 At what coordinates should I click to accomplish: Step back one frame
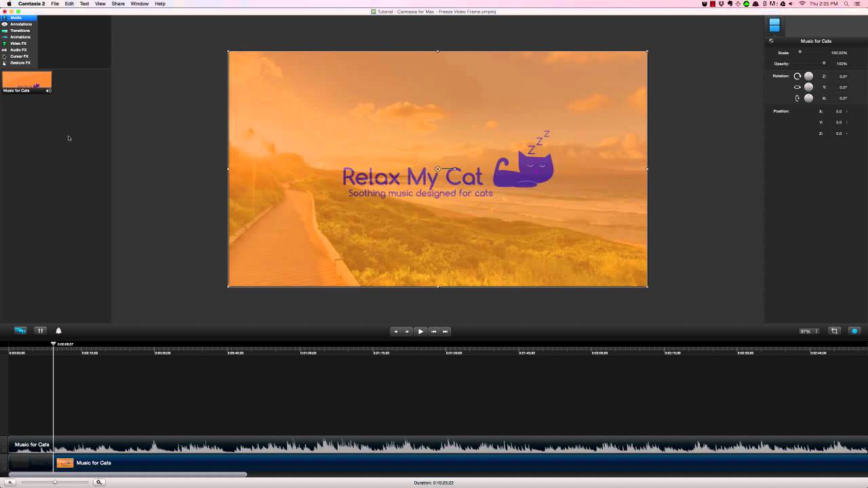pyautogui.click(x=395, y=331)
